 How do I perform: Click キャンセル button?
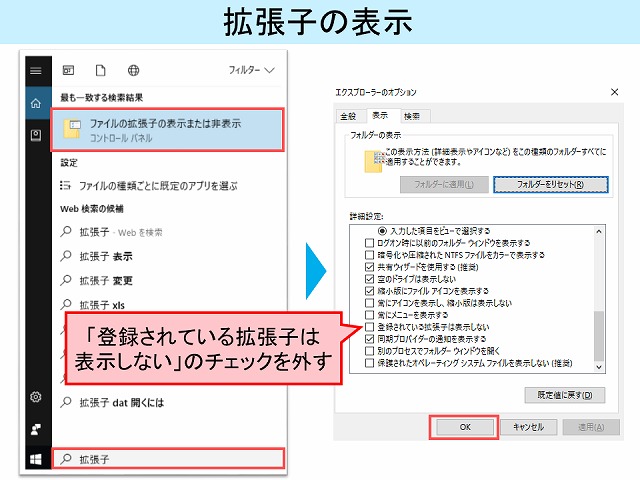click(529, 427)
